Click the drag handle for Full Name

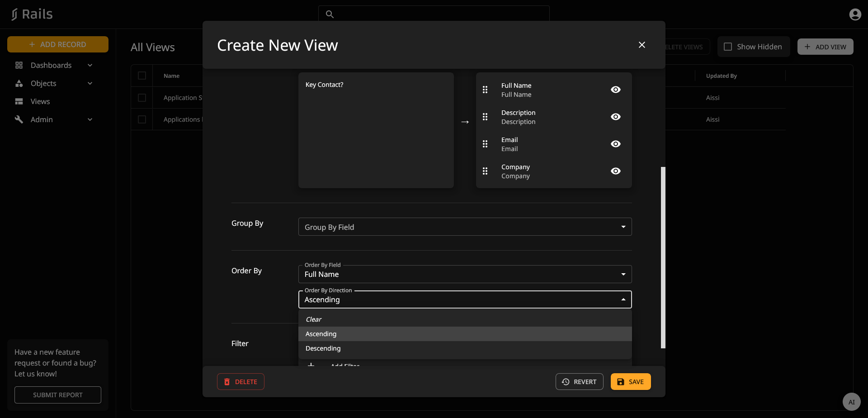point(485,90)
